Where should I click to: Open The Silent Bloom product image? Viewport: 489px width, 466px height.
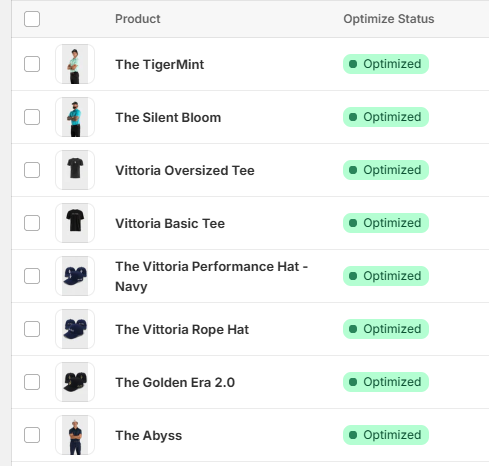75,117
